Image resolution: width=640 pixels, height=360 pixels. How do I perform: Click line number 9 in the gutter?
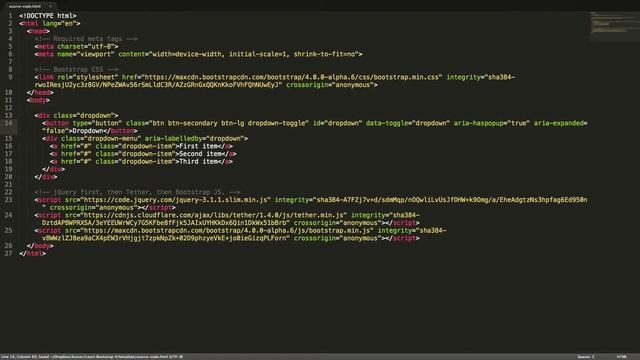(10, 77)
